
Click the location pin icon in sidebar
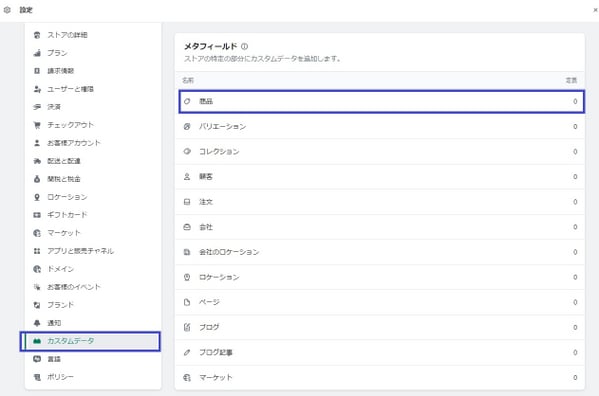tap(37, 197)
